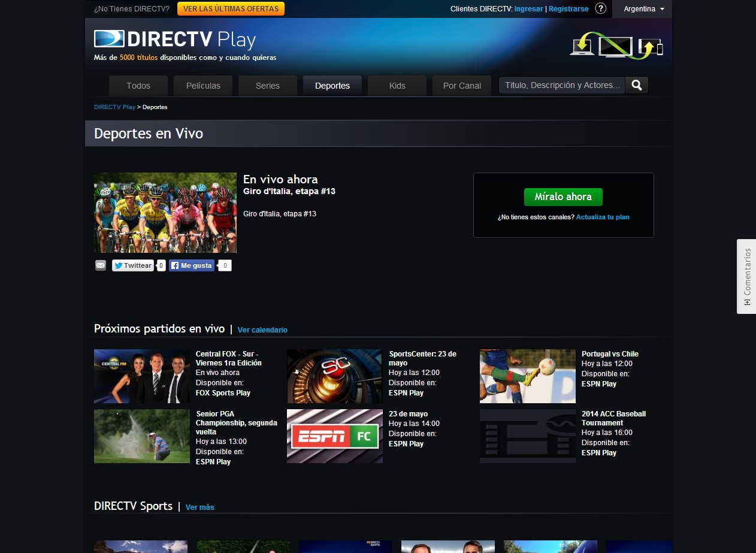Viewport: 756px width, 553px height.
Task: Click Ver más next to DIRECTV Sports
Action: tap(199, 507)
